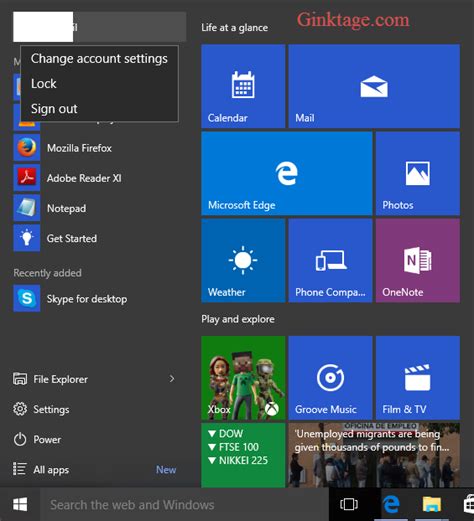Open the Weather tile
Screen dimensions: 474x521
tap(243, 261)
